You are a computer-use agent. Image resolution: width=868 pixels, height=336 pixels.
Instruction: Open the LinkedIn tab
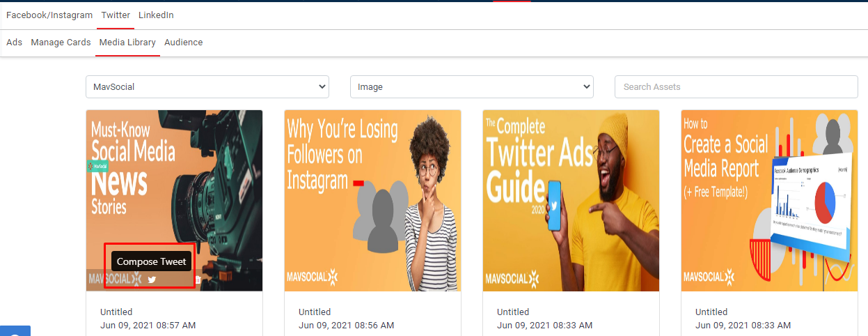point(156,15)
